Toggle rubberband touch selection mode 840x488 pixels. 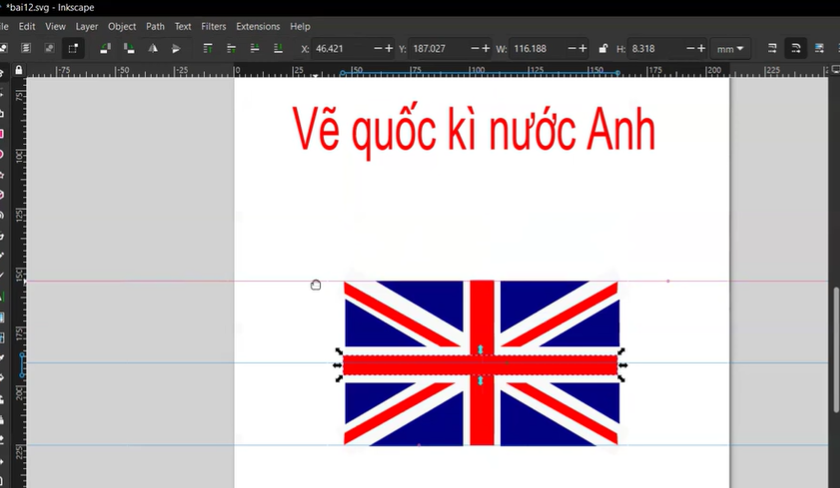(x=73, y=48)
